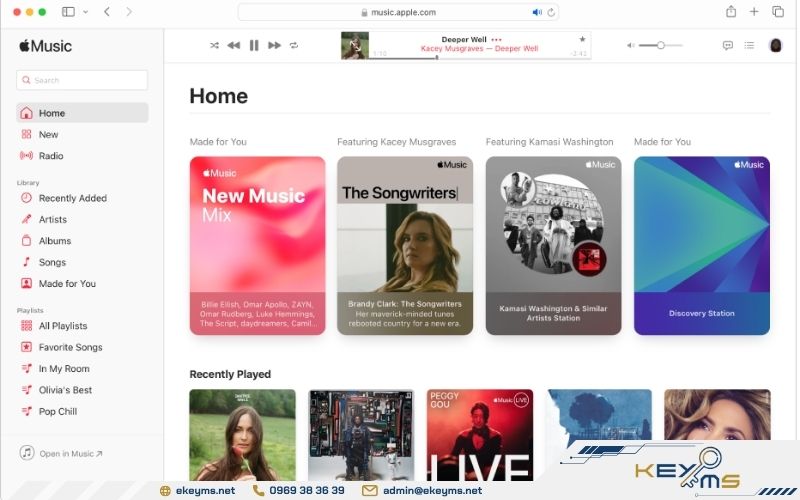Click the Search field in sidebar
The image size is (800, 500).
click(x=82, y=80)
